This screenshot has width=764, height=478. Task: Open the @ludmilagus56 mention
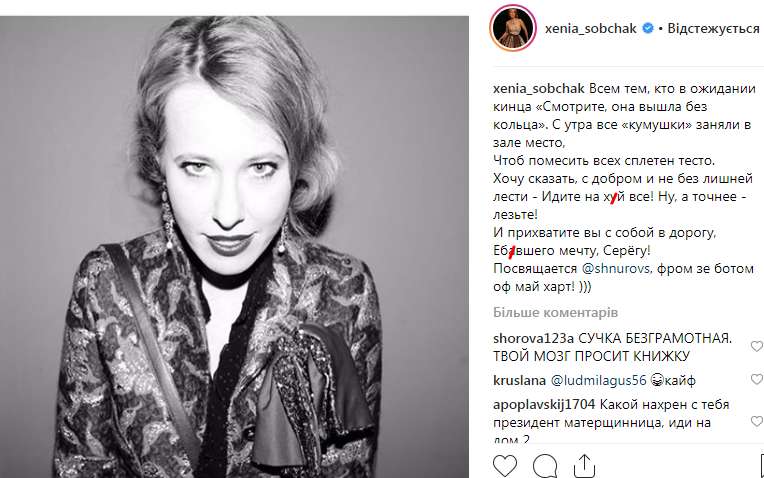(598, 381)
